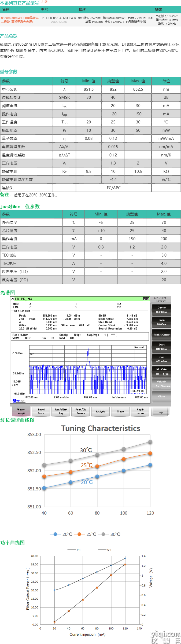Toggle MkrValue between Wl and Freq
The height and width of the screenshot is (644, 181).
pos(161,371)
